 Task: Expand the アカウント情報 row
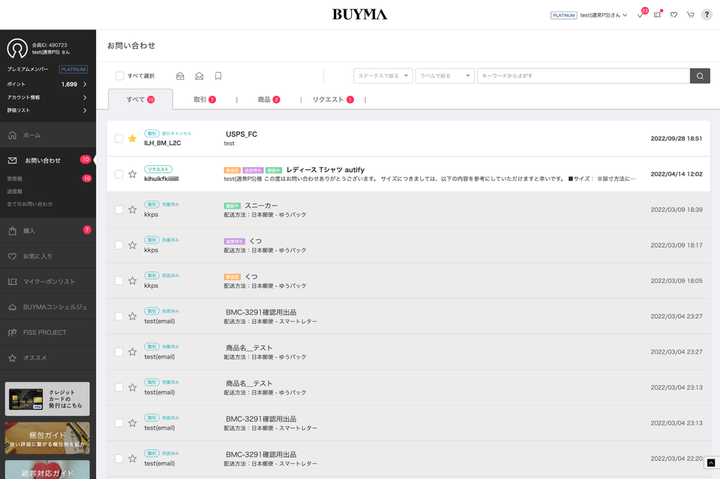tap(48, 97)
